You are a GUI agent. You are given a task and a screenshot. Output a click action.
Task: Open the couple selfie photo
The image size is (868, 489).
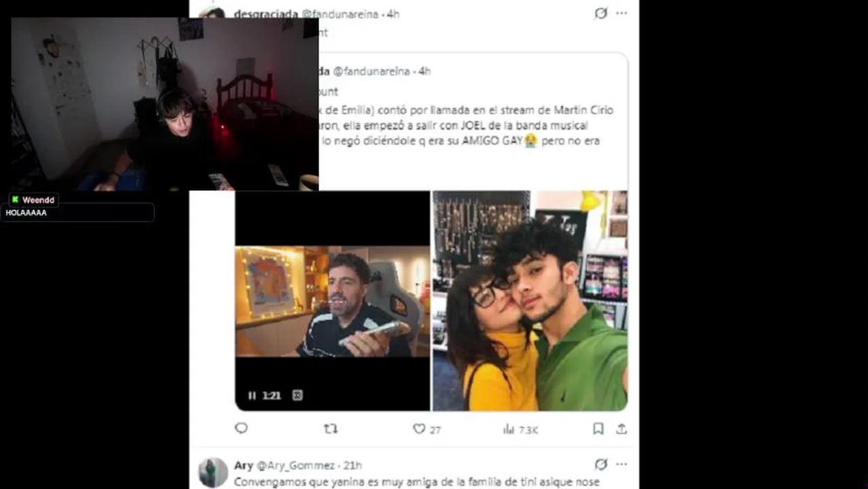point(530,301)
